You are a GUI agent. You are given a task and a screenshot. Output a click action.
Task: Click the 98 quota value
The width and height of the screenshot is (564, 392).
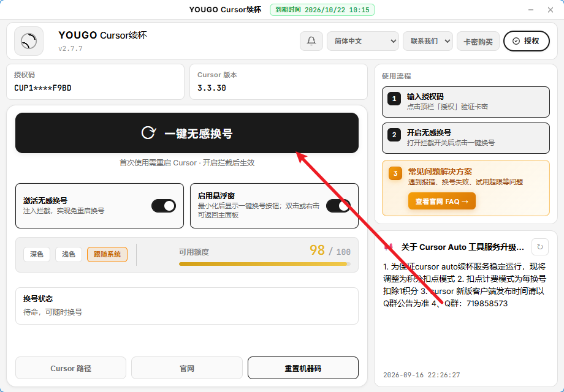318,250
